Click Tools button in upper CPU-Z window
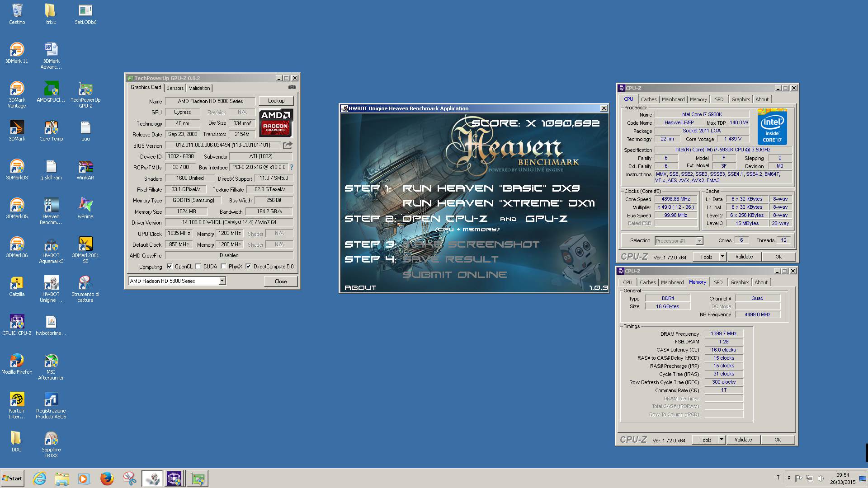This screenshot has height=488, width=868. [x=706, y=257]
